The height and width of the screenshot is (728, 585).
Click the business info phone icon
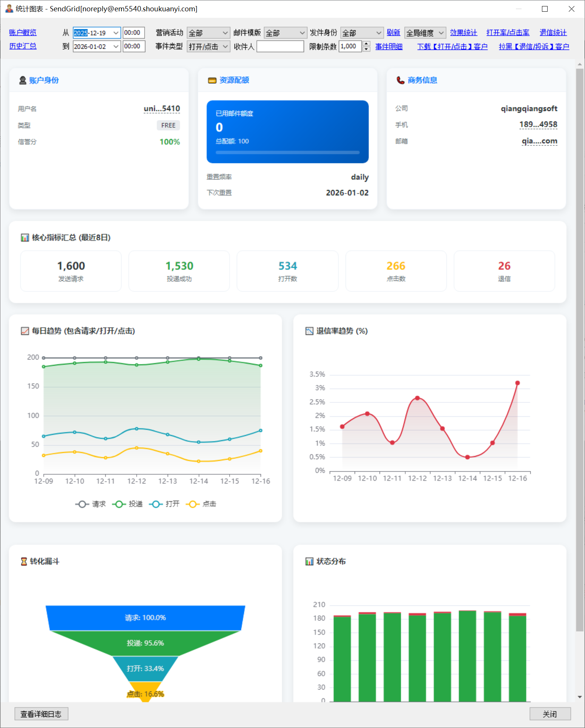point(400,80)
